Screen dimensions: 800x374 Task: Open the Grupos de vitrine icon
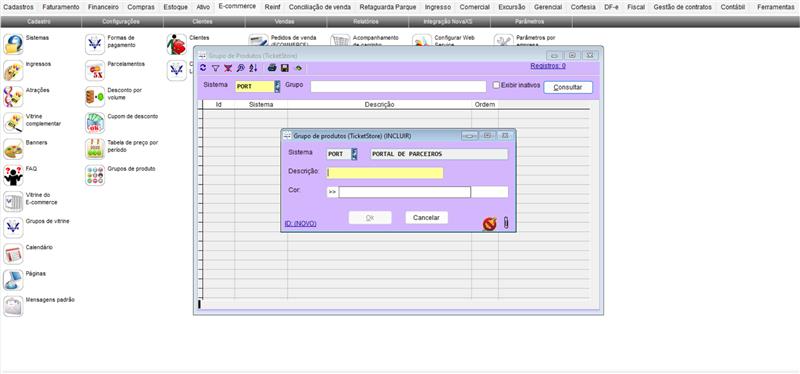(x=13, y=228)
